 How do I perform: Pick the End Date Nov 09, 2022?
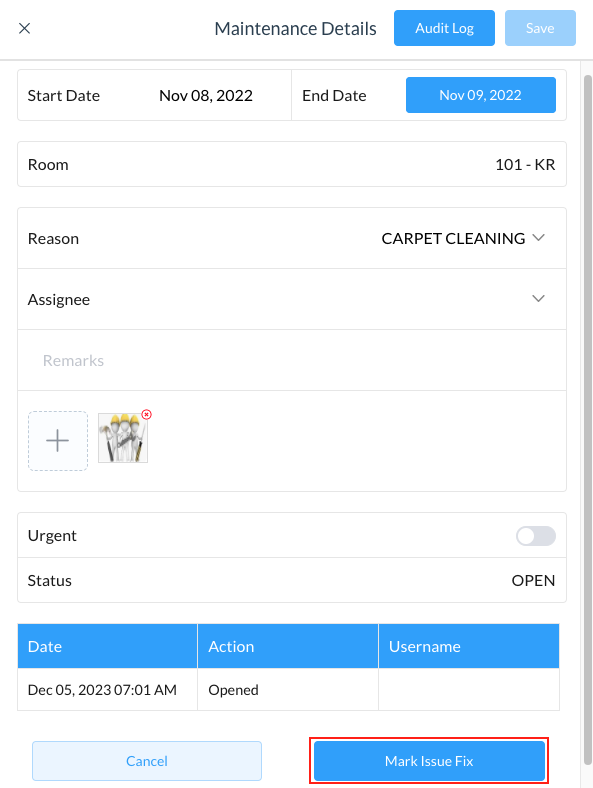tap(481, 95)
